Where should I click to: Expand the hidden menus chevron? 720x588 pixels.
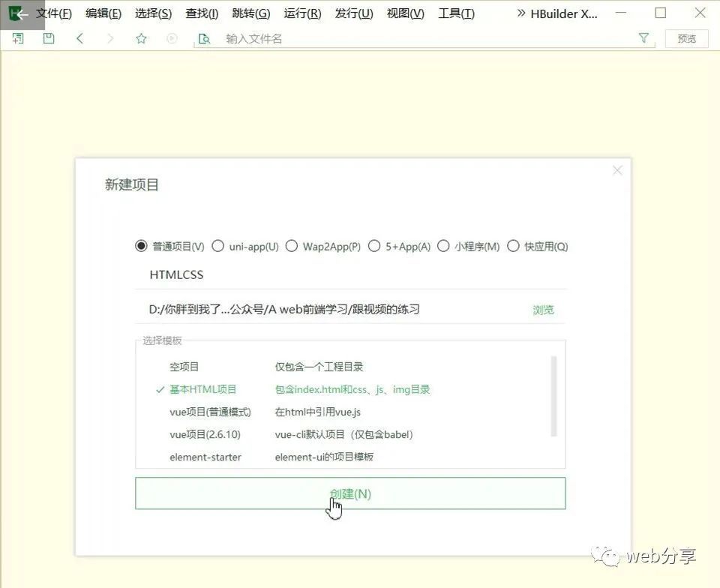520,13
